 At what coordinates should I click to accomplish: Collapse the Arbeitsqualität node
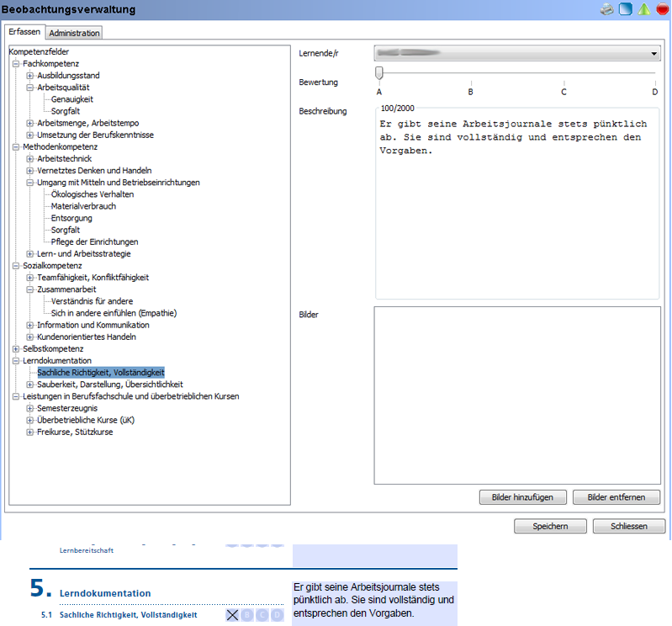coord(29,88)
